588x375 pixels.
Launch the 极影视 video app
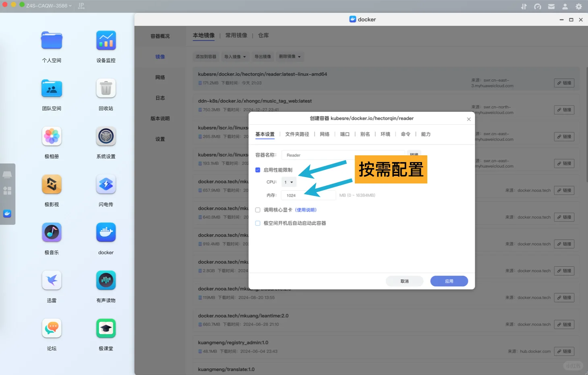52,184
